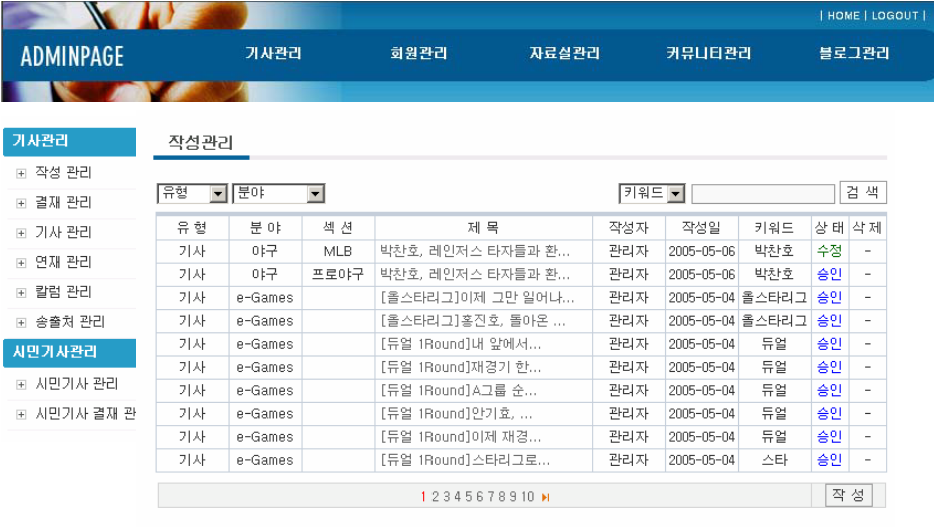Open 회원관리 in top navigation
The height and width of the screenshot is (527, 934).
[419, 54]
